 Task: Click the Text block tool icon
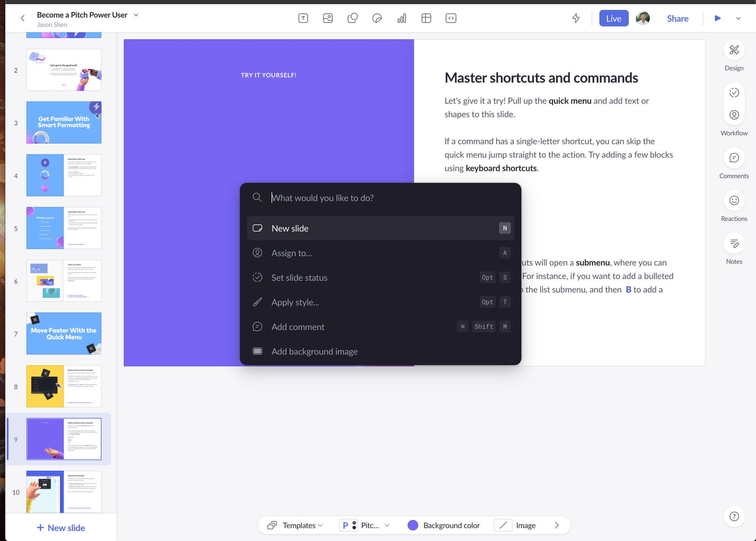(303, 18)
